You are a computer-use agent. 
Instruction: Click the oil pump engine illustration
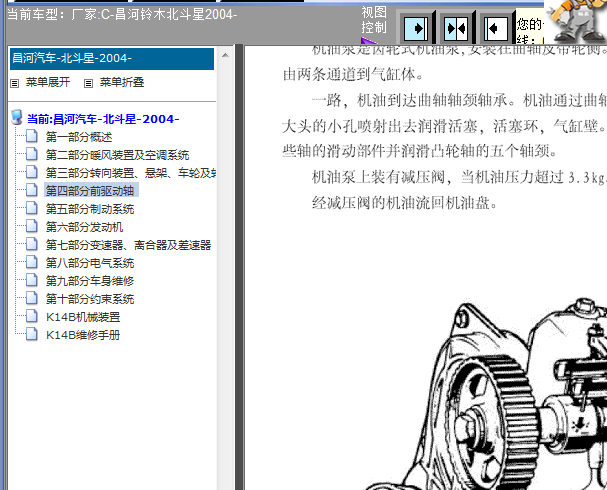[x=486, y=393]
